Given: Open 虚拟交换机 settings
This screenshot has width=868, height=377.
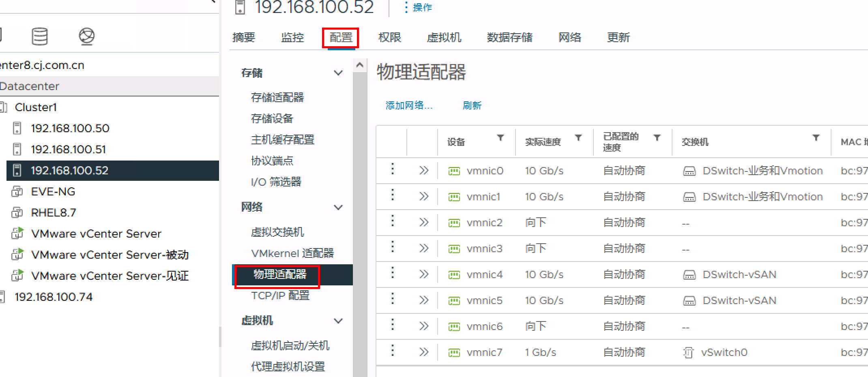Looking at the screenshot, I should 277,232.
